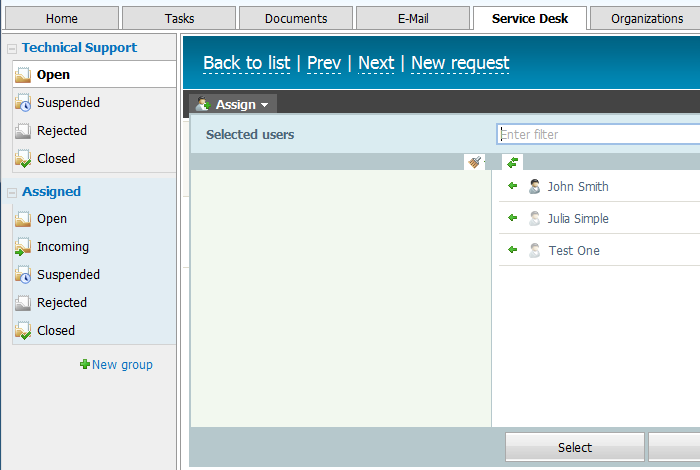Select John Smith in the user list
700x470 pixels.
(x=578, y=186)
